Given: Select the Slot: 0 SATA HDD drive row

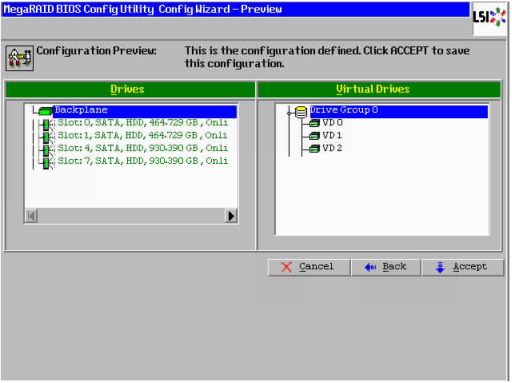Looking at the screenshot, I should point(143,123).
